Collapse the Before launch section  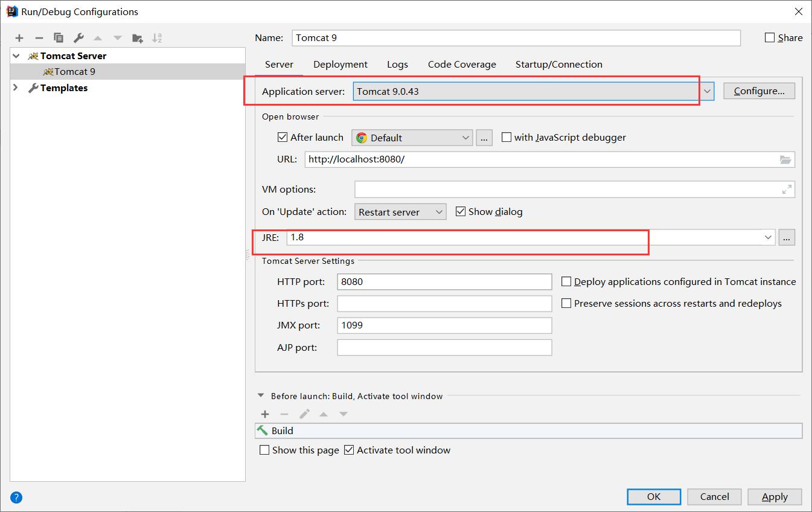tap(261, 396)
